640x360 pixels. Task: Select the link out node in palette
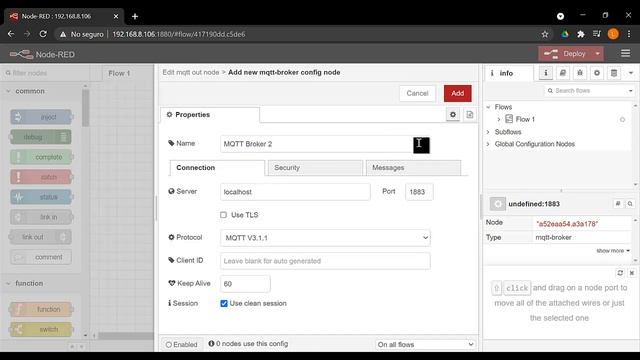(41, 237)
